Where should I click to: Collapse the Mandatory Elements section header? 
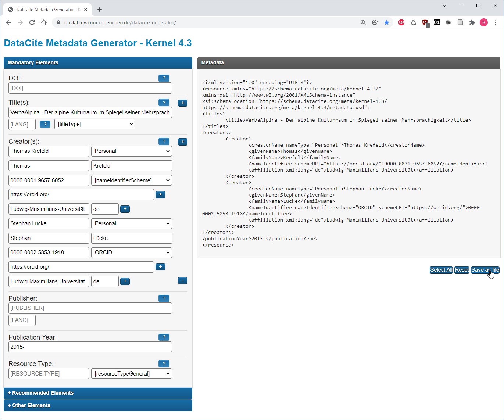pos(98,62)
